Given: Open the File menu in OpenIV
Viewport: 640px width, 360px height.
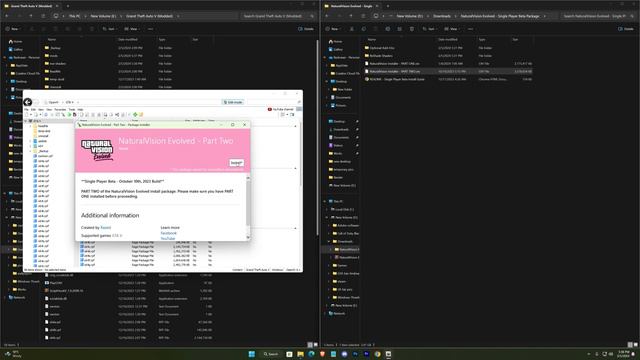Looking at the screenshot, I should point(27,109).
